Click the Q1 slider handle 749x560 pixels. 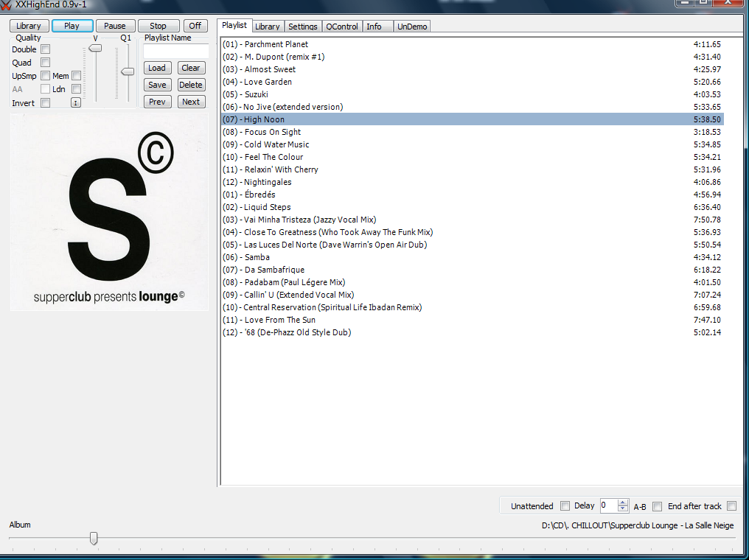coord(128,71)
